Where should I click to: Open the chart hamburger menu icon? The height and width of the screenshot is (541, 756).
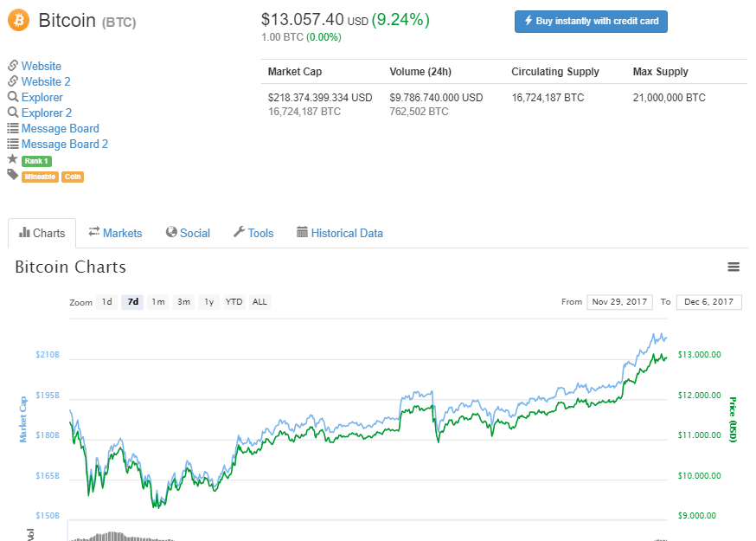[x=734, y=267]
